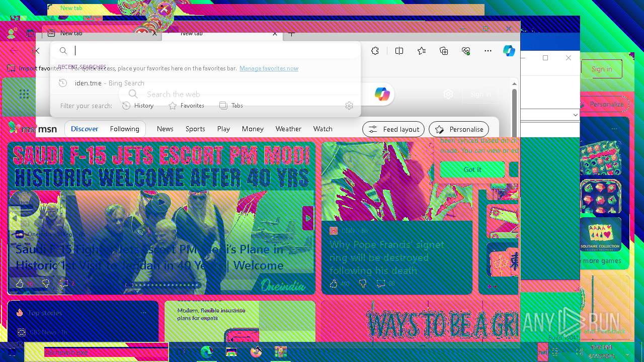The height and width of the screenshot is (362, 644).
Task: Open the Copilot sidebar icon
Action: [509, 51]
